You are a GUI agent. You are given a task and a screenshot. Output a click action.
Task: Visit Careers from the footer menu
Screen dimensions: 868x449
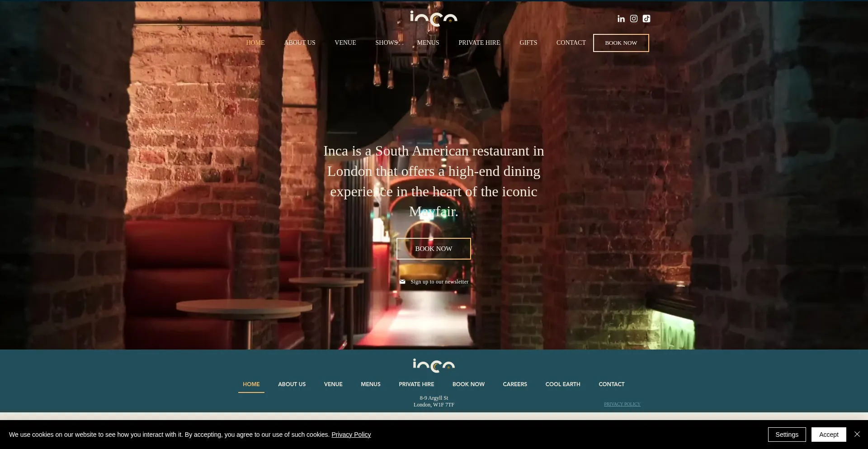(x=515, y=384)
